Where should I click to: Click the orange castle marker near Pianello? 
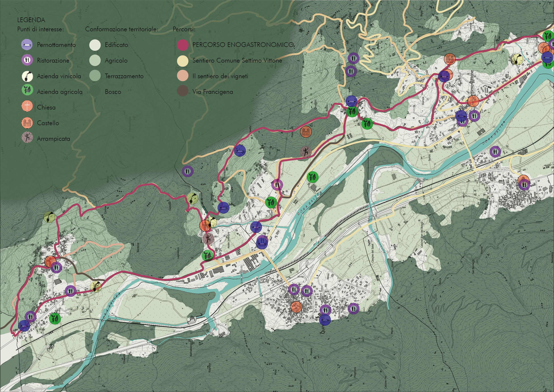click(306, 132)
